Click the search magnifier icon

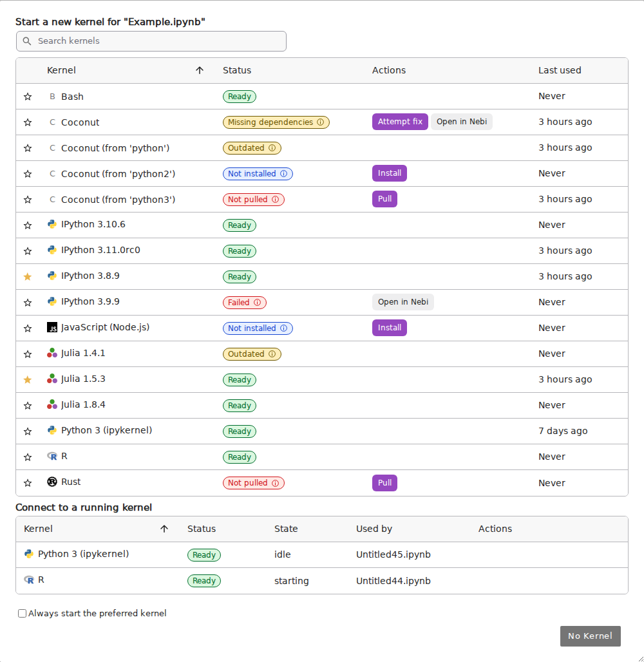[x=27, y=41]
